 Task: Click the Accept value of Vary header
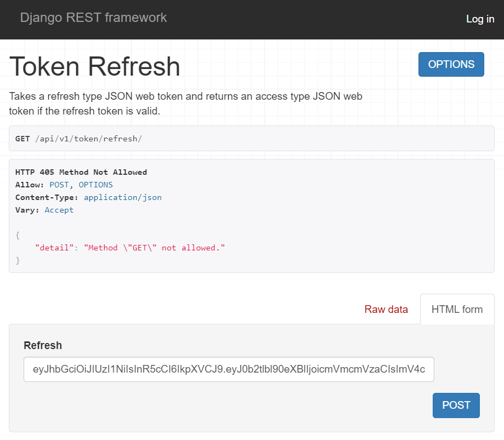(59, 210)
